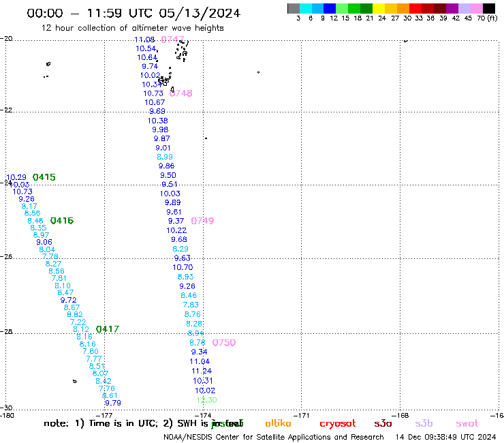
Task: Select the 's3b' satellite legend label
Action: tap(424, 423)
